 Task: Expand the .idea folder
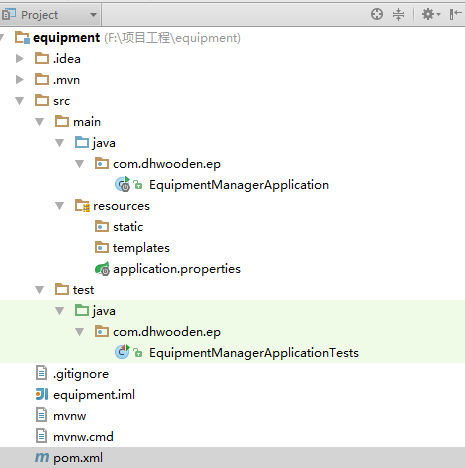tap(20, 59)
